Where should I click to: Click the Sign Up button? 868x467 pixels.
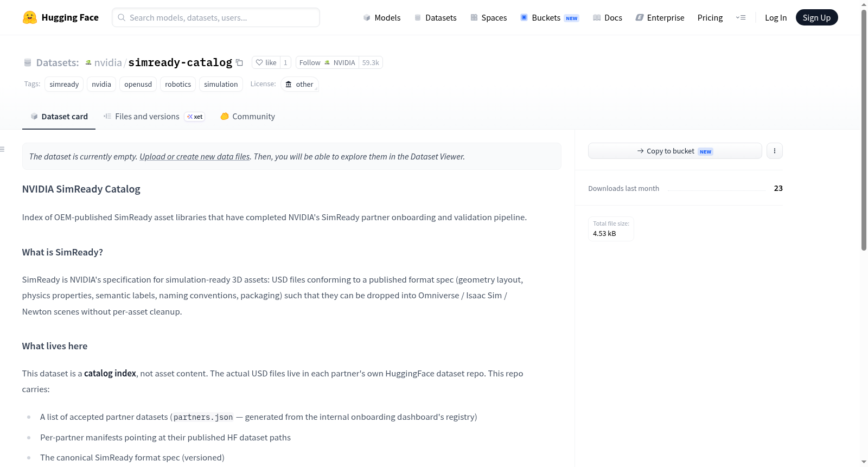coord(816,17)
